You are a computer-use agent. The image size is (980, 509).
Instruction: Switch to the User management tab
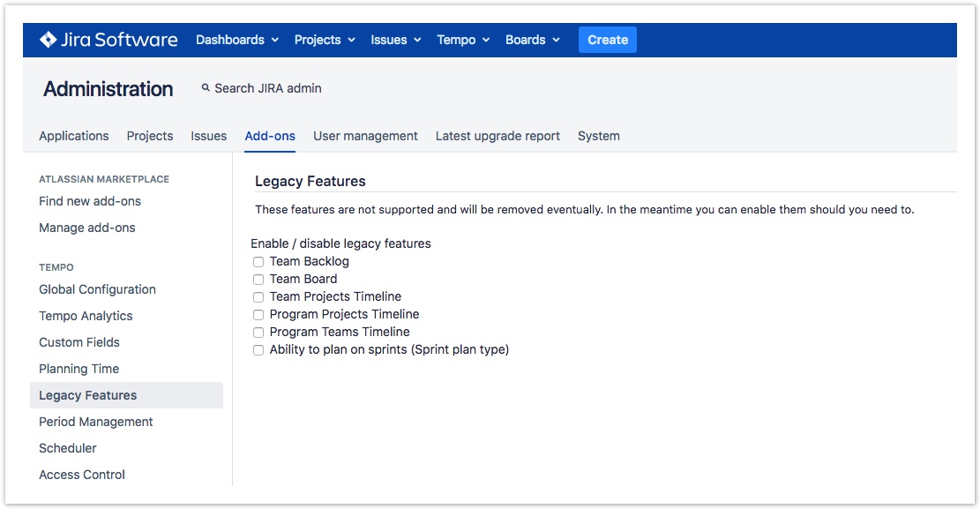(x=365, y=136)
